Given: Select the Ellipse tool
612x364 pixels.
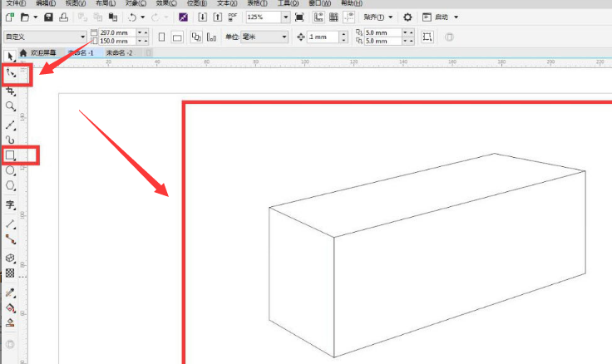Looking at the screenshot, I should click(10, 170).
